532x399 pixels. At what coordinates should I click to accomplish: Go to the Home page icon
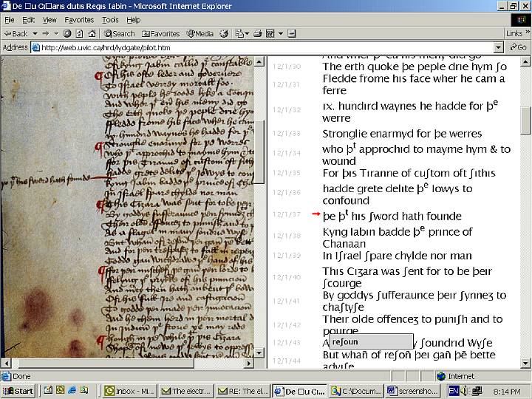coord(90,33)
